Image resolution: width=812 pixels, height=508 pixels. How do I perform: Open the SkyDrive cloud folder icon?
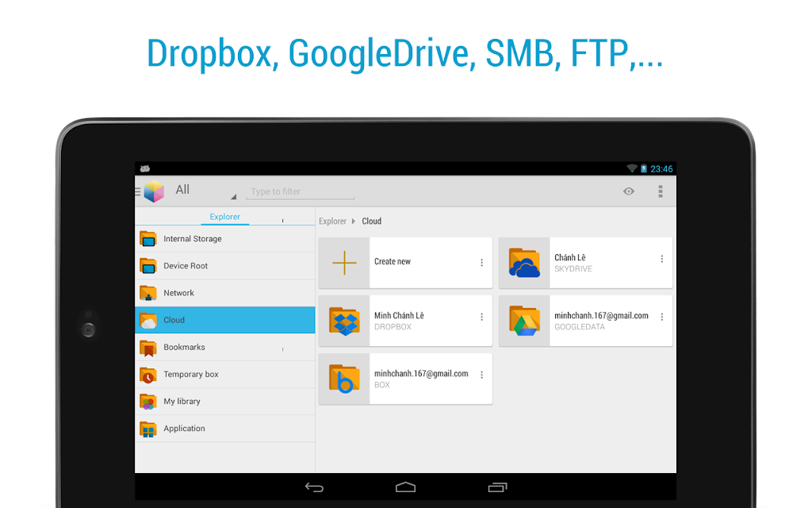[x=524, y=263]
